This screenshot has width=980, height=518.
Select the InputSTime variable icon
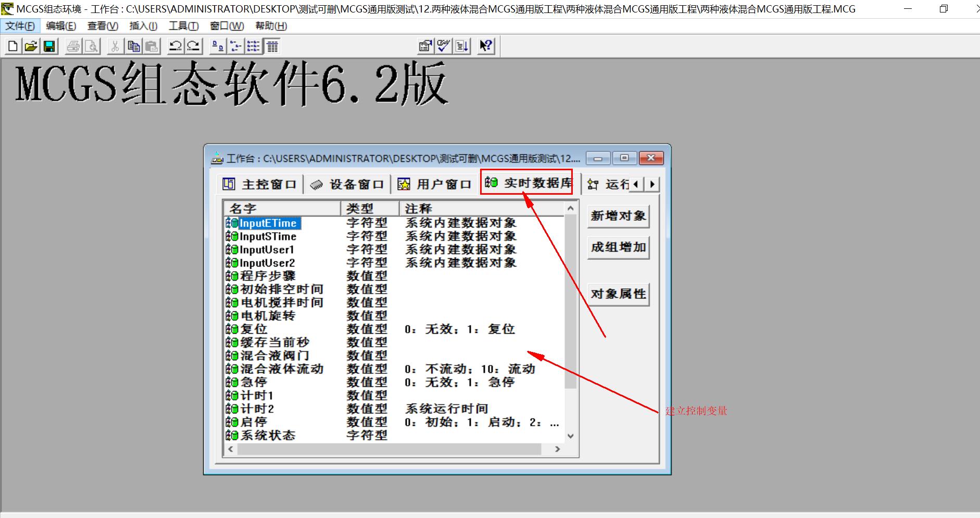(233, 236)
